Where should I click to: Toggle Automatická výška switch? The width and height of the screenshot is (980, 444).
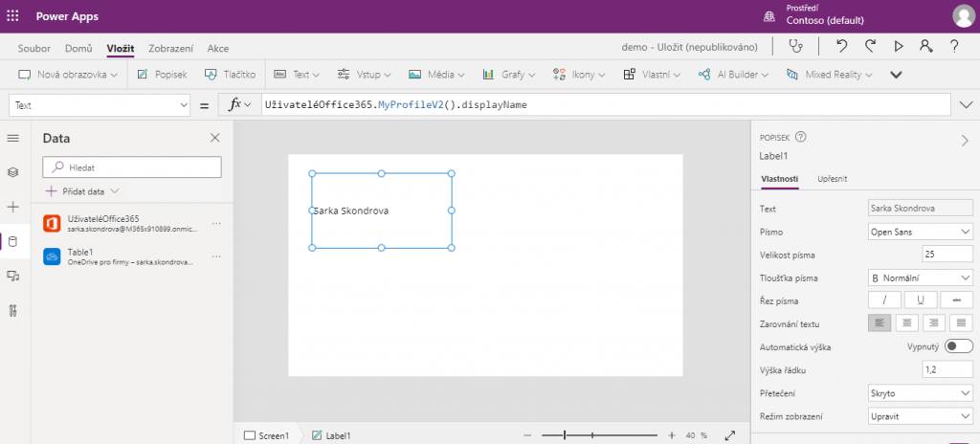[958, 346]
